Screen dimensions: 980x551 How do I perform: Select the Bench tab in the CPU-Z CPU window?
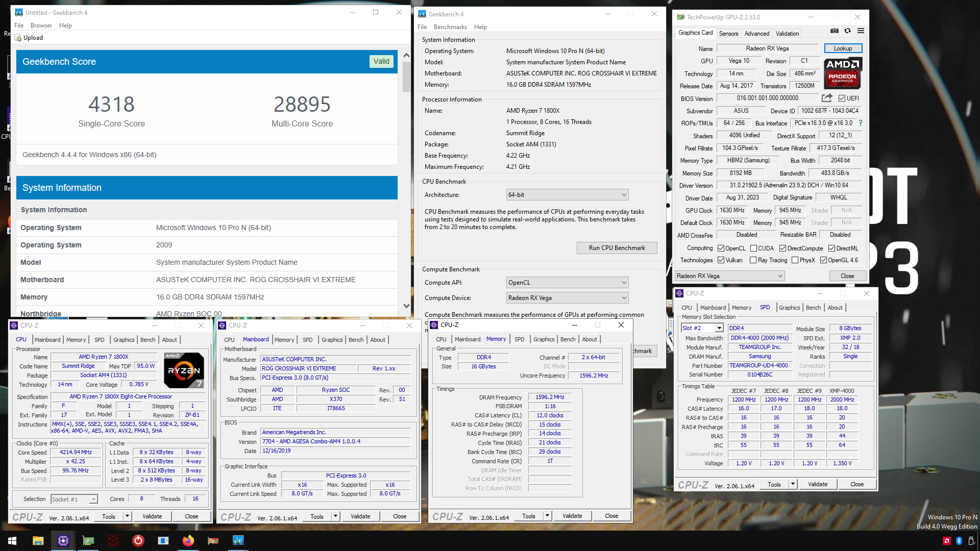[148, 340]
